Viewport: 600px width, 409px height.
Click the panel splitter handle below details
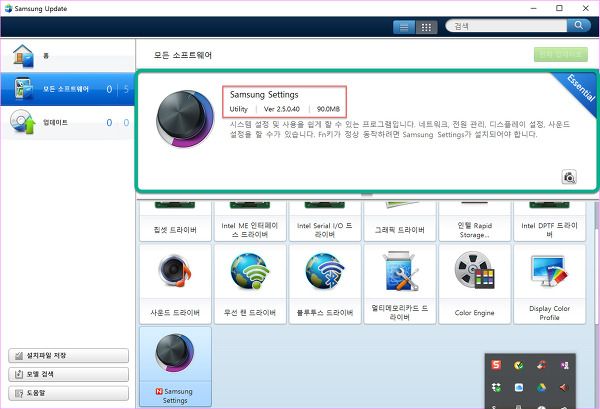point(367,195)
